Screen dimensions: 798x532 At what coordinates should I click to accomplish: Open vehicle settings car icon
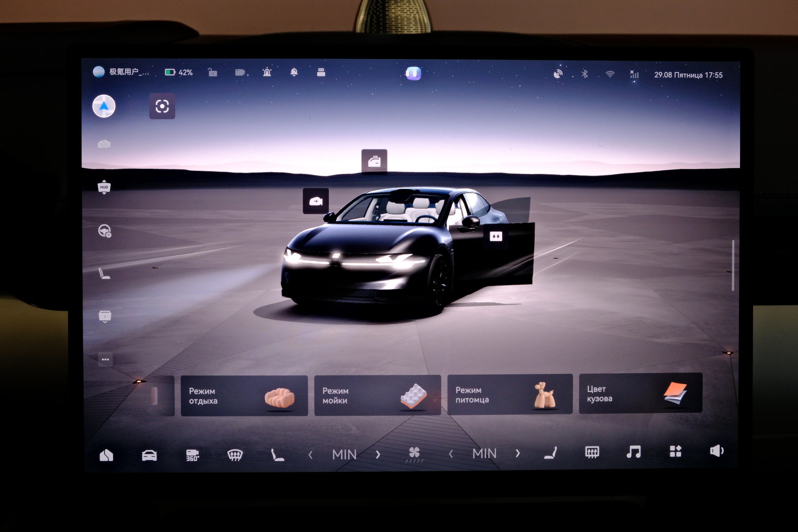click(149, 455)
